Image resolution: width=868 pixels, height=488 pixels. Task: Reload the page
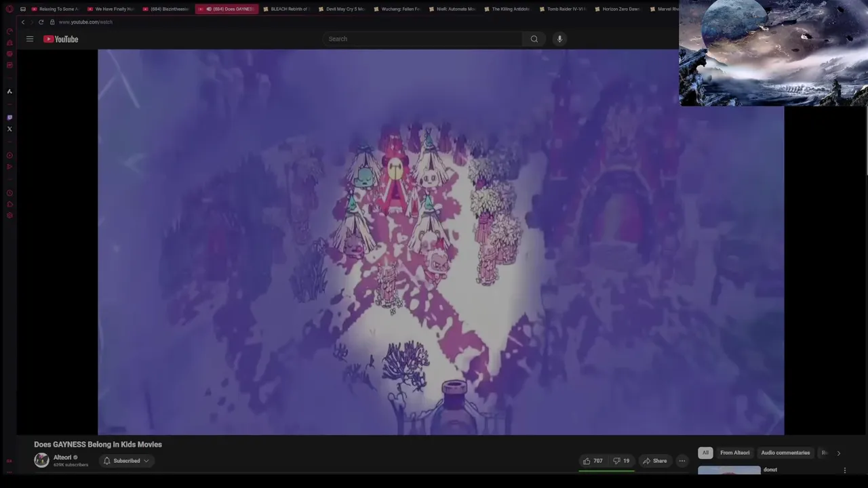coord(41,22)
